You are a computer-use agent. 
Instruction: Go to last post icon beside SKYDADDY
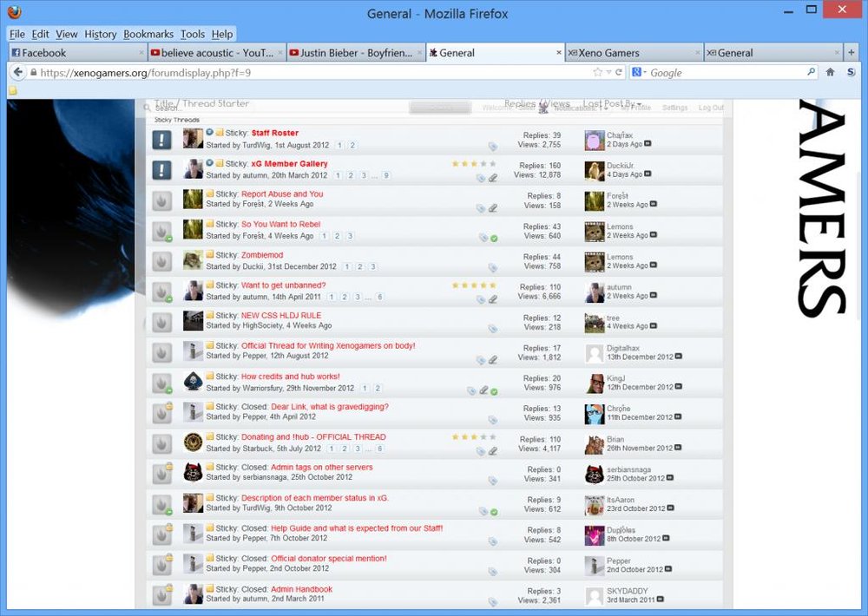pos(660,599)
